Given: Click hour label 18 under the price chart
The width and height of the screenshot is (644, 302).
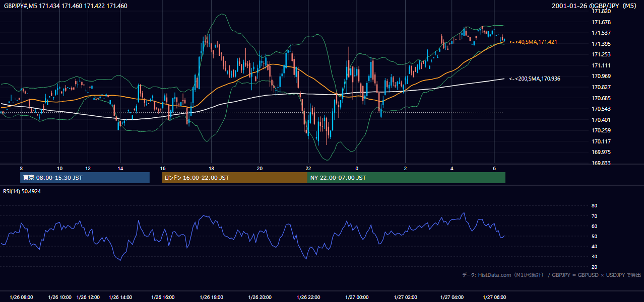Looking at the screenshot, I should [211, 168].
